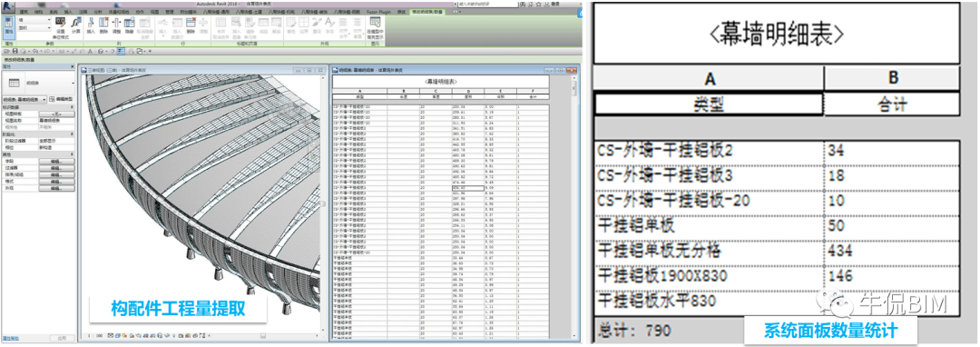The height and width of the screenshot is (347, 980).
Task: Open the Revit application menu button
Action: [x=7, y=6]
